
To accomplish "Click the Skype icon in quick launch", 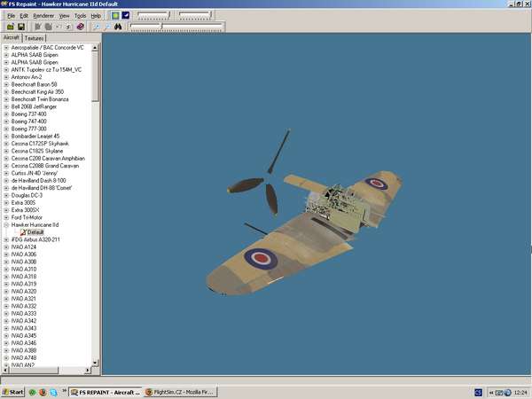I will 53,393.
